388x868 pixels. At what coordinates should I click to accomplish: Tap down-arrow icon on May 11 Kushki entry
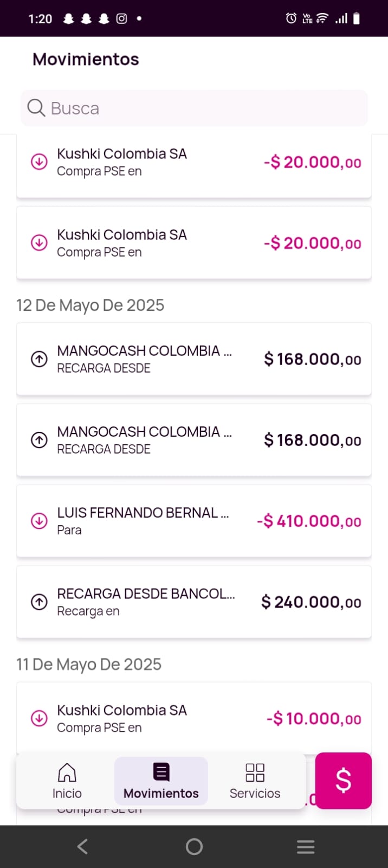click(39, 718)
